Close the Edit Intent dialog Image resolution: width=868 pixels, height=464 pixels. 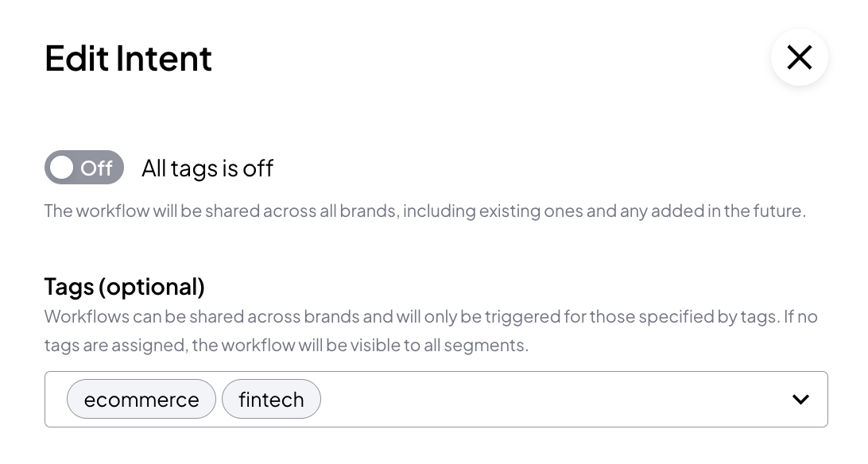800,57
